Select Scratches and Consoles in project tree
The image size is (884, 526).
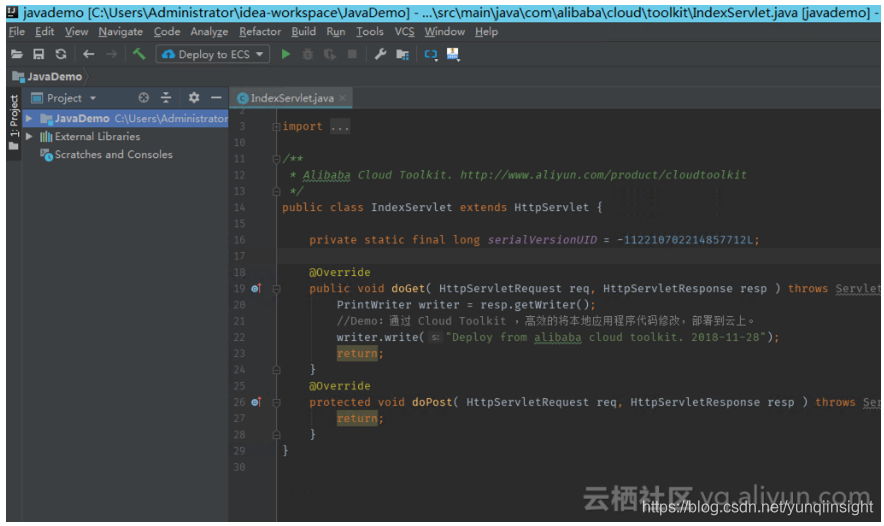point(113,154)
